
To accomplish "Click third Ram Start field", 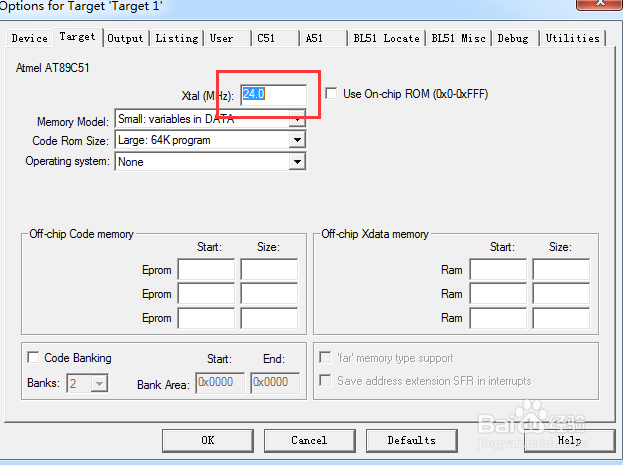I will (x=498, y=318).
